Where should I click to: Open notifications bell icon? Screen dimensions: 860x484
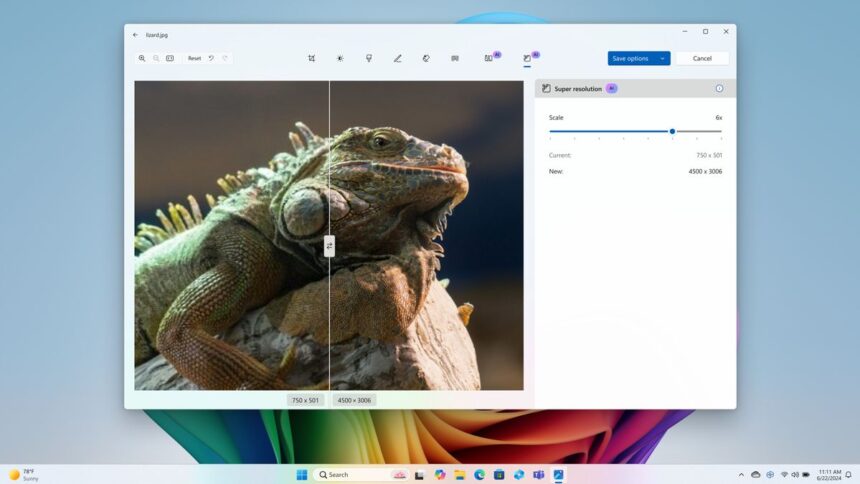(848, 475)
